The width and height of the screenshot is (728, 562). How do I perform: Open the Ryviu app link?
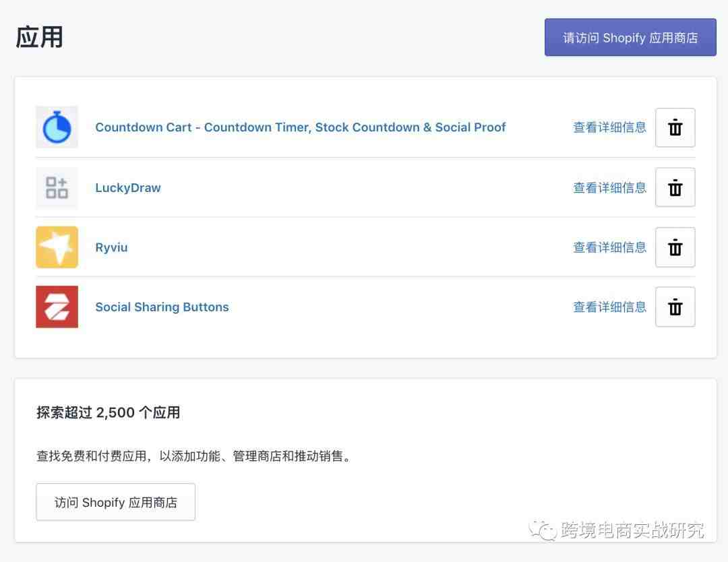point(111,247)
